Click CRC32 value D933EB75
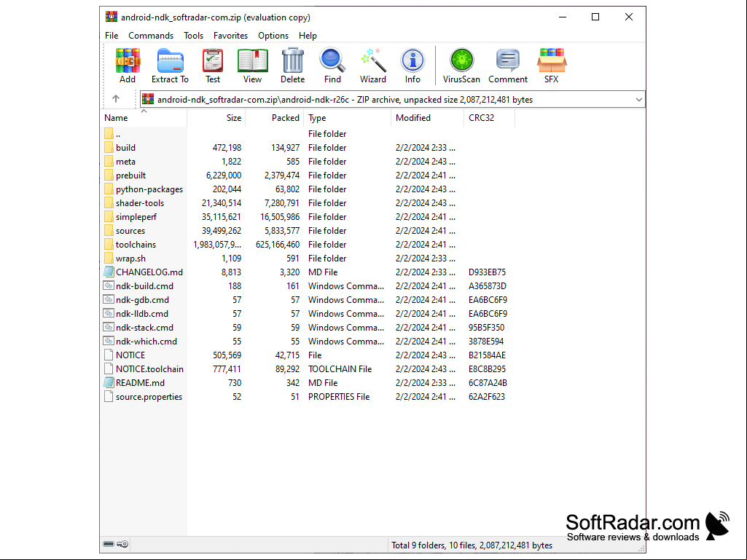Viewport: 747px width, 560px height. pyautogui.click(x=487, y=272)
